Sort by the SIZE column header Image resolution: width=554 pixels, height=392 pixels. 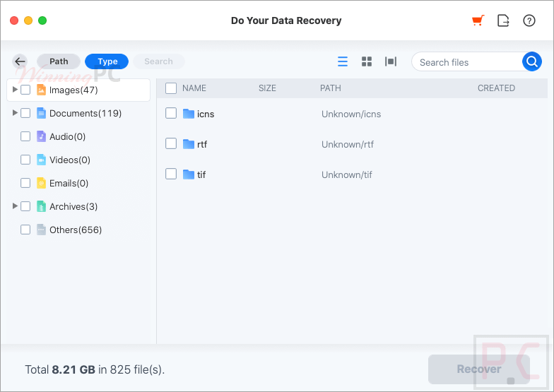pos(267,88)
